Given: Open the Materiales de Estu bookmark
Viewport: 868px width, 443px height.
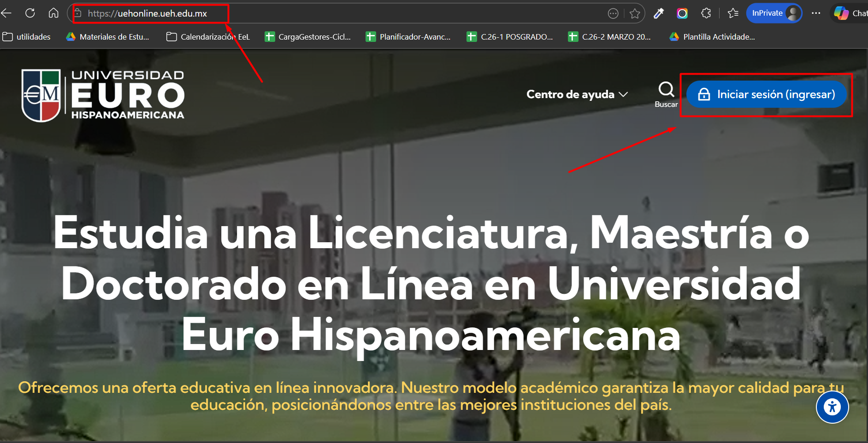Looking at the screenshot, I should 108,37.
